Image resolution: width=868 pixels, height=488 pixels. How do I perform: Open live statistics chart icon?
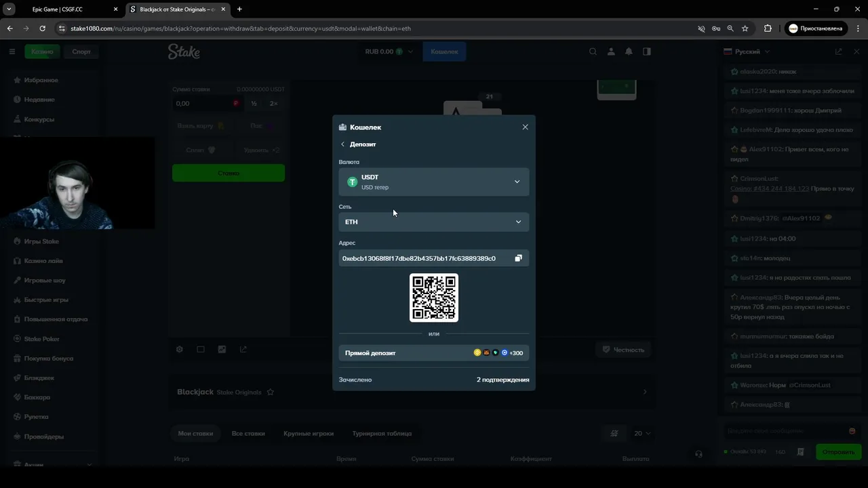pyautogui.click(x=222, y=349)
